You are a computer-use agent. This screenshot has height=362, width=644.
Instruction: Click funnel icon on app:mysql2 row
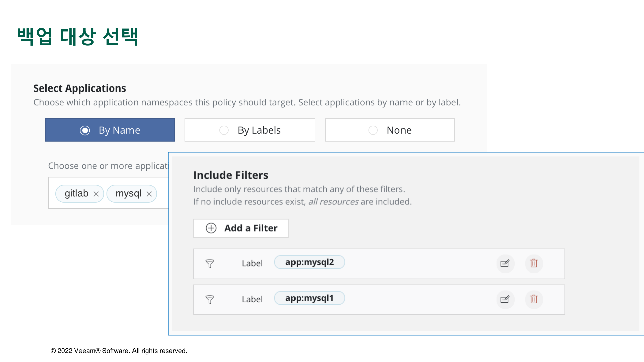(210, 264)
